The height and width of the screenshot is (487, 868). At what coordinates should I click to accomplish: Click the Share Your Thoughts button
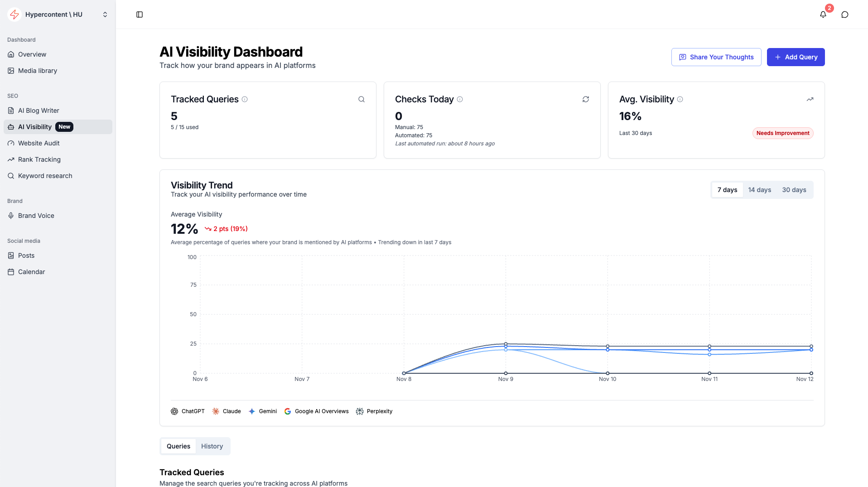click(716, 57)
